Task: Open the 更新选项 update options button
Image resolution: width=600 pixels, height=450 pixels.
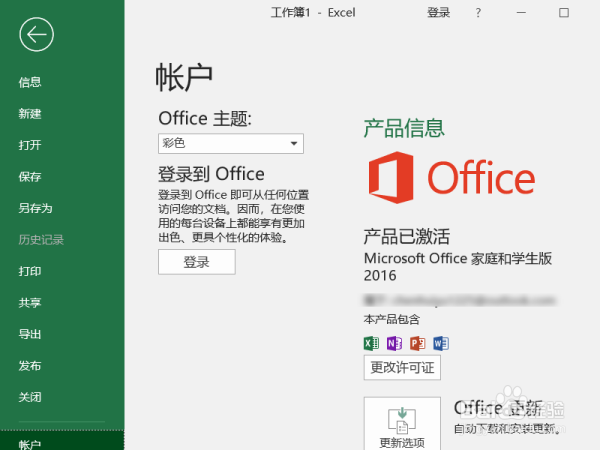Action: click(x=402, y=424)
